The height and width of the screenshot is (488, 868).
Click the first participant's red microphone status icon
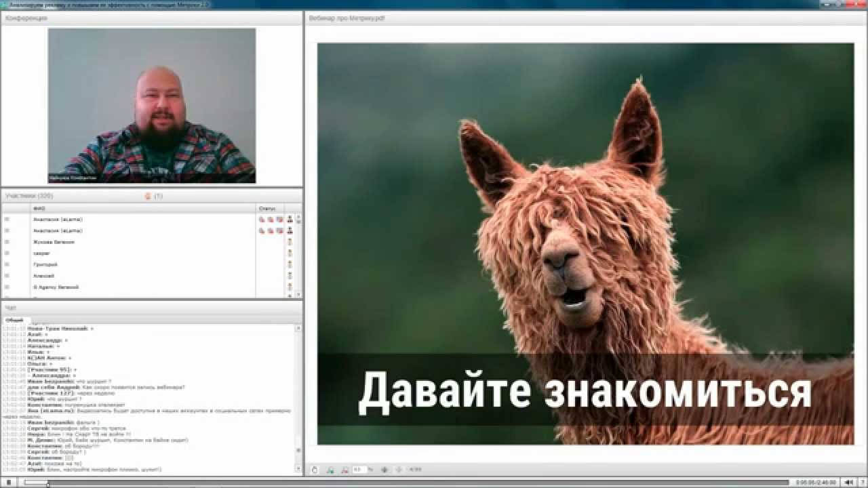tap(262, 220)
